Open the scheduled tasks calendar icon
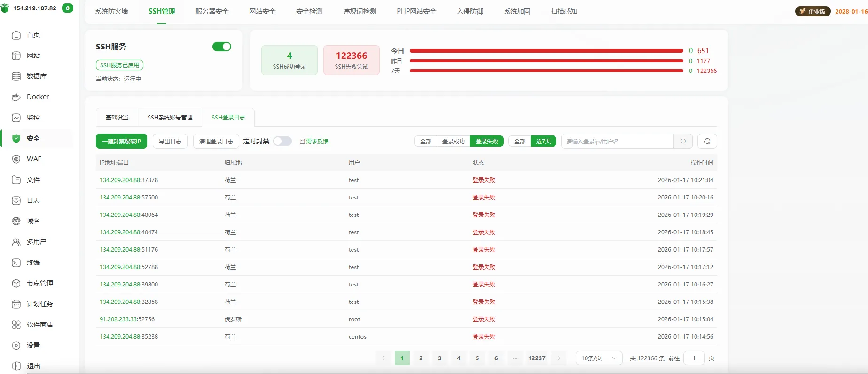Viewport: 868px width, 374px height. click(x=16, y=304)
